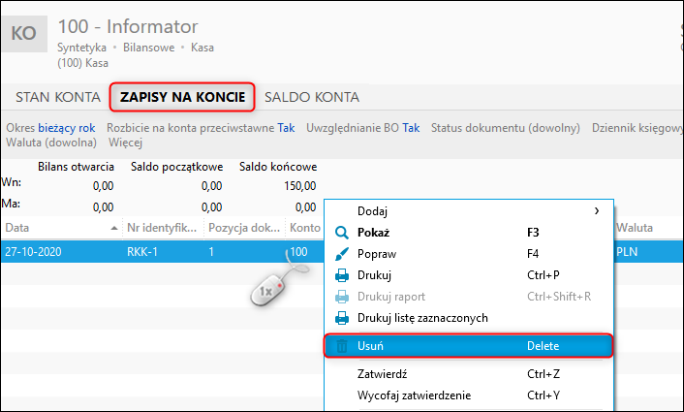Click the trash icon beside Usuń
This screenshot has width=684, height=412.
tap(342, 346)
